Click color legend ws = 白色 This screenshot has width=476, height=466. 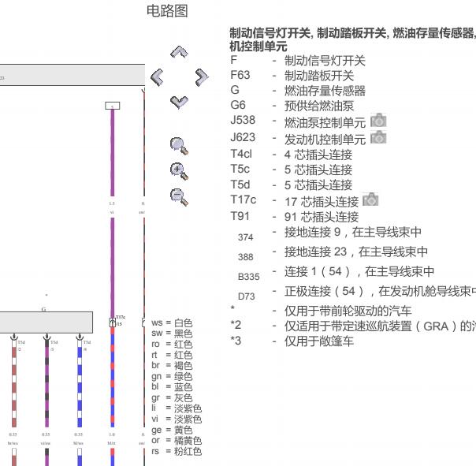click(x=172, y=323)
